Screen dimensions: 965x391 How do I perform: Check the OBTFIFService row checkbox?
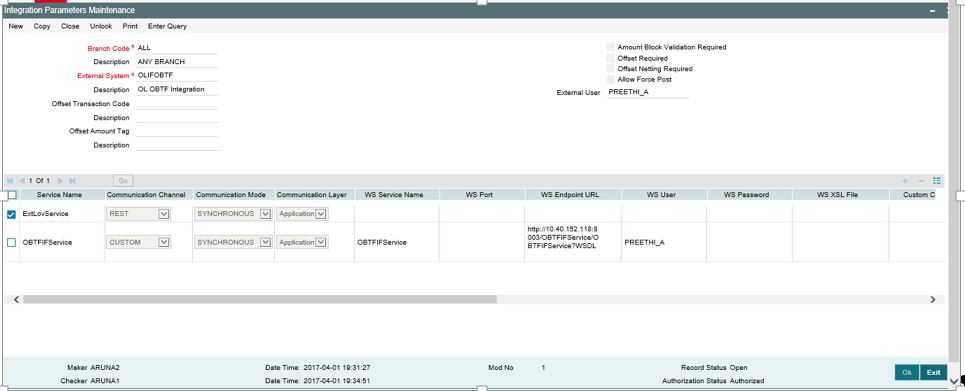pos(12,243)
